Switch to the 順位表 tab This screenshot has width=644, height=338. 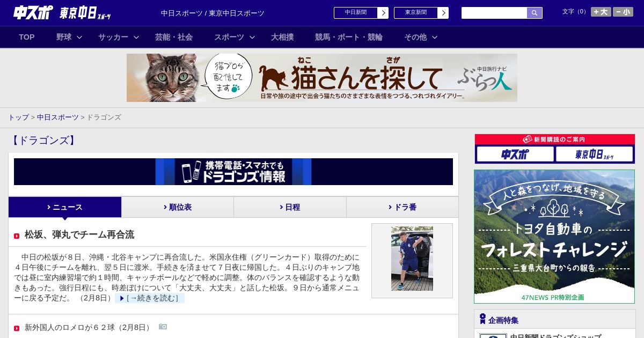(x=178, y=207)
